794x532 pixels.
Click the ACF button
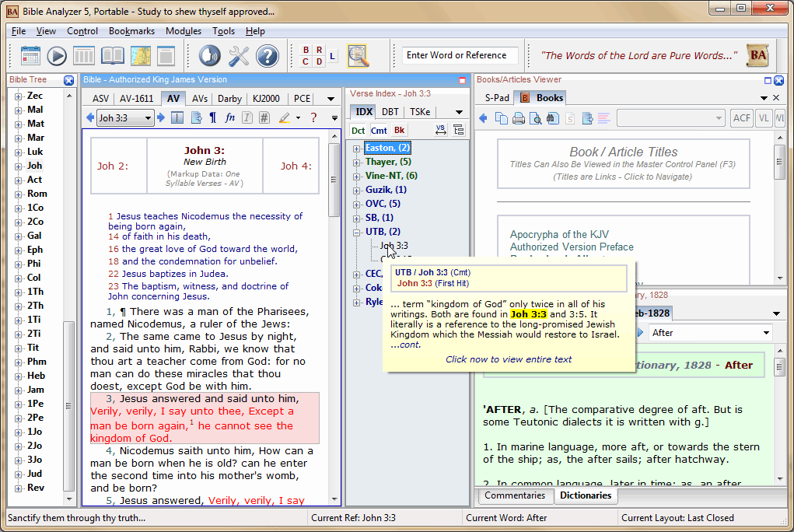click(742, 118)
